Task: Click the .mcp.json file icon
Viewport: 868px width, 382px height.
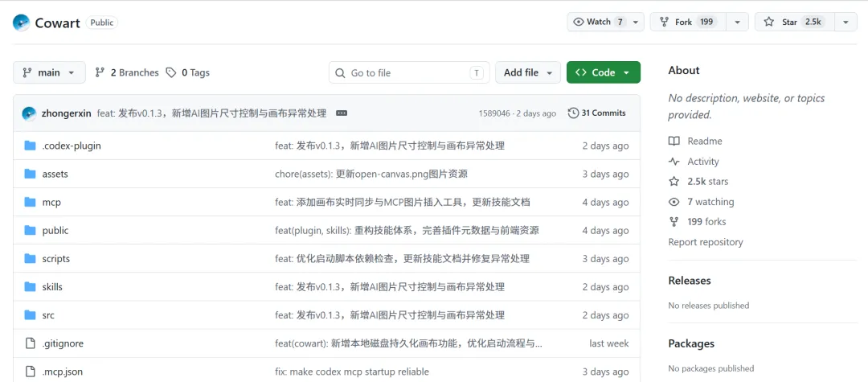Action: click(x=31, y=372)
